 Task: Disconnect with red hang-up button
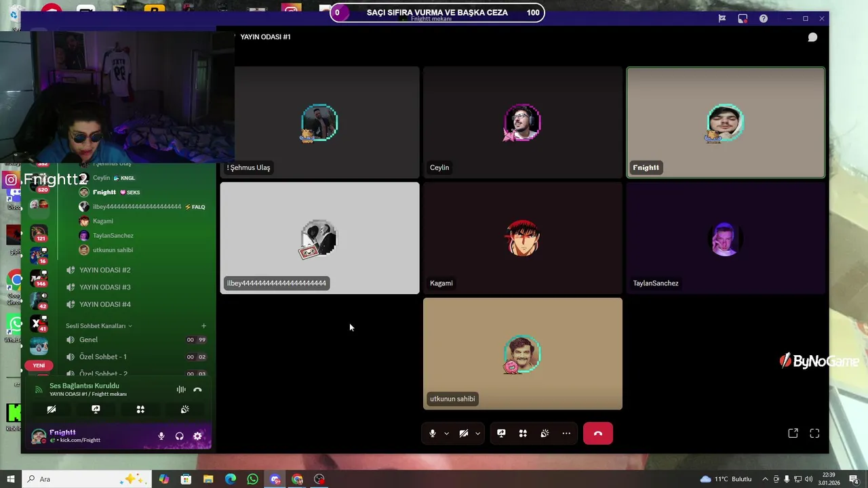[598, 434]
